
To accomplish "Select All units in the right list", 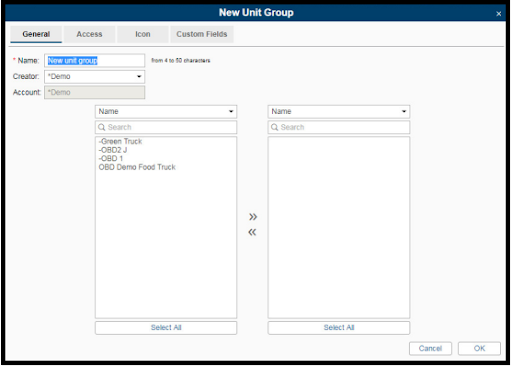I will tap(339, 328).
